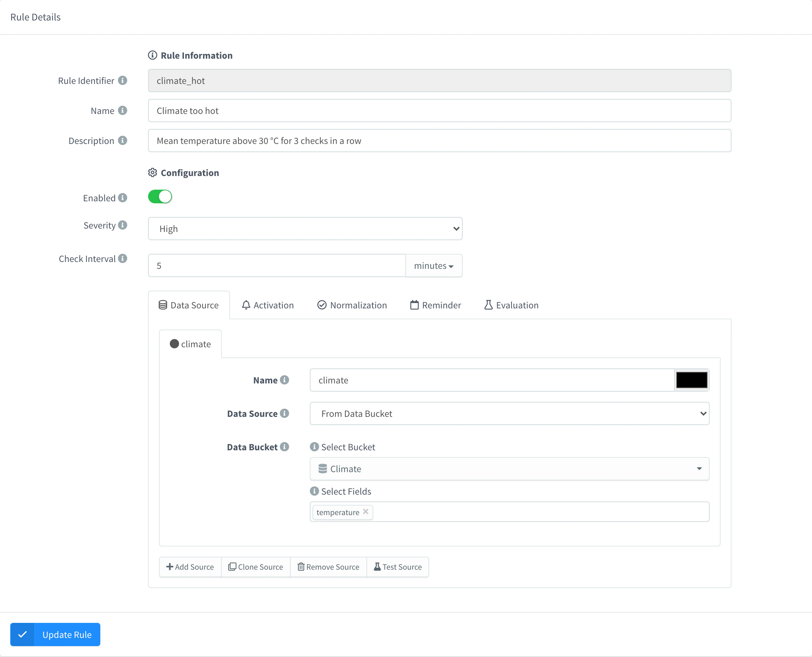Click the Remove Source button
The height and width of the screenshot is (657, 812).
click(x=328, y=567)
